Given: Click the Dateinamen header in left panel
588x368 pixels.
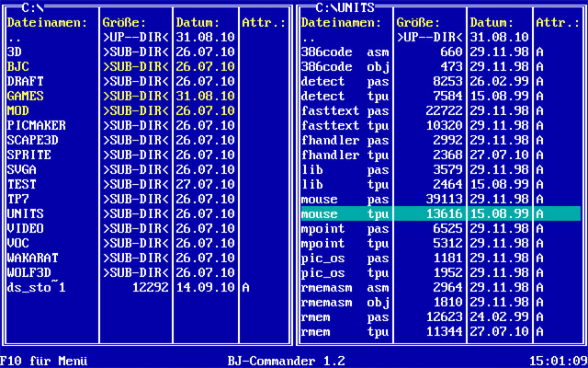Looking at the screenshot, I should (48, 22).
